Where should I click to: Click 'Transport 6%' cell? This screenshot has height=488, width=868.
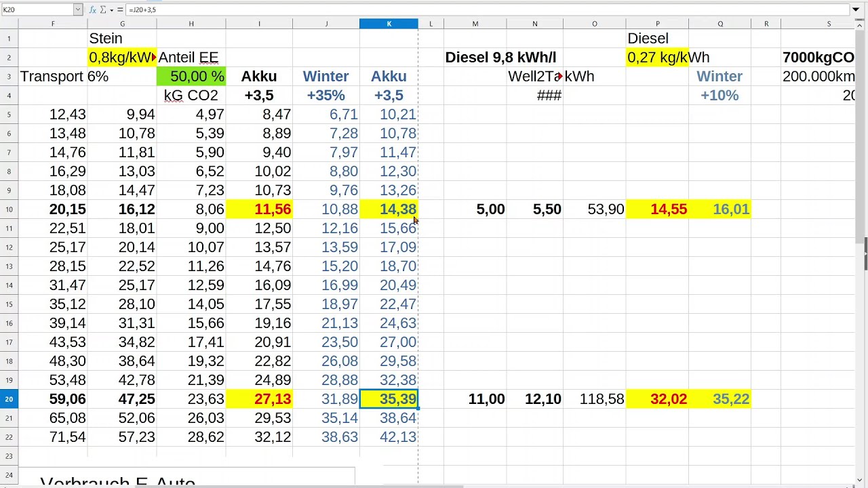64,77
